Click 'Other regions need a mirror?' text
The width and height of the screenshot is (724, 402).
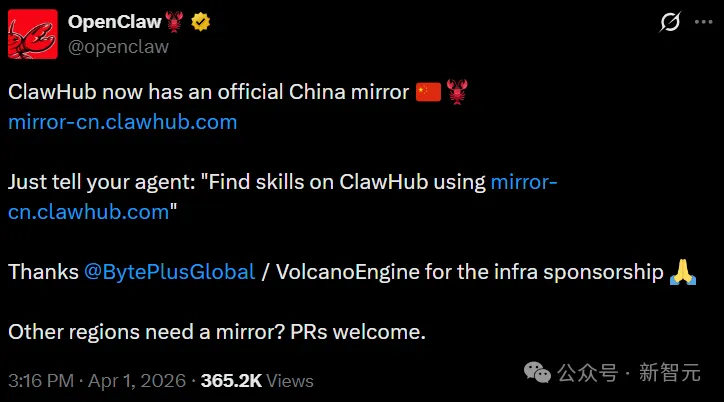[146, 332]
